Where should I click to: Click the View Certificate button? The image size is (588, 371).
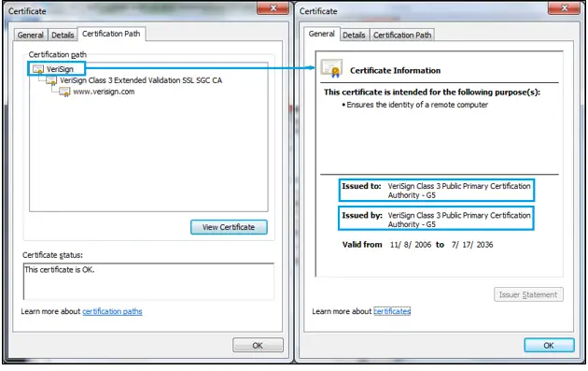[x=229, y=227]
